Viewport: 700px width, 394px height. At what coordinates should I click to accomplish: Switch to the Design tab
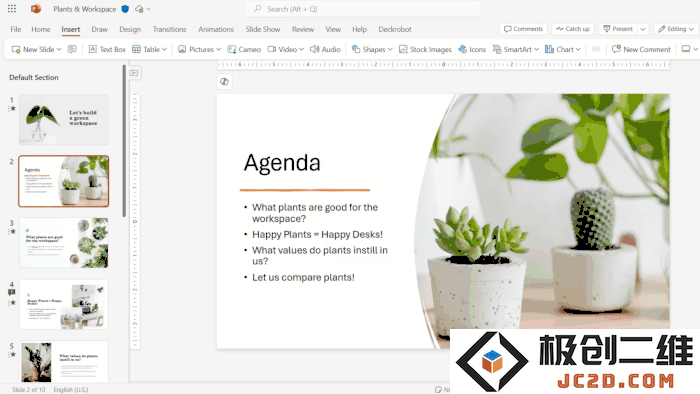pos(130,29)
